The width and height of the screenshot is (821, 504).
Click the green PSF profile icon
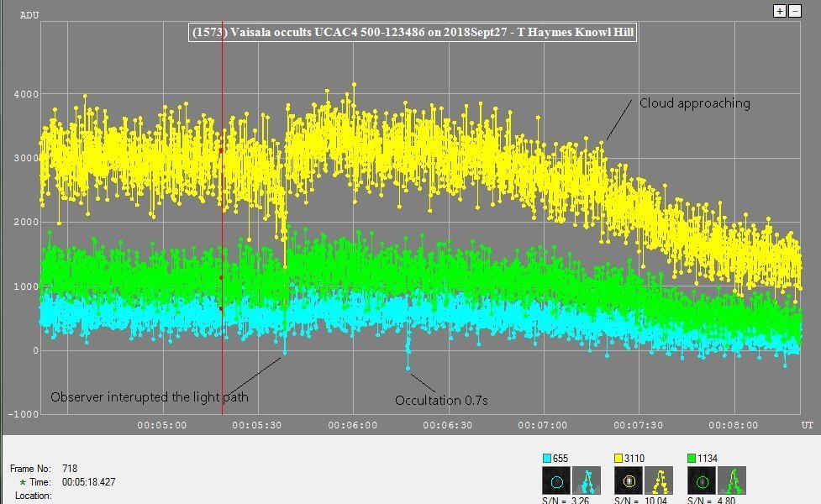[732, 481]
